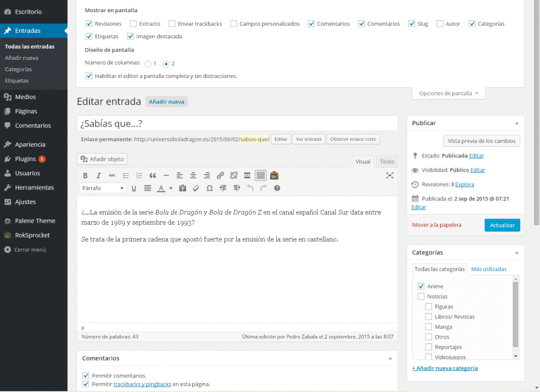
Task: Collapse the Categorías box
Action: pos(516,253)
